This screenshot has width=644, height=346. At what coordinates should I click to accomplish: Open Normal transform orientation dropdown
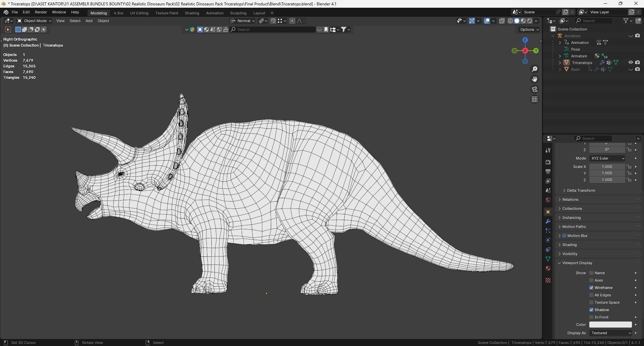coord(243,21)
